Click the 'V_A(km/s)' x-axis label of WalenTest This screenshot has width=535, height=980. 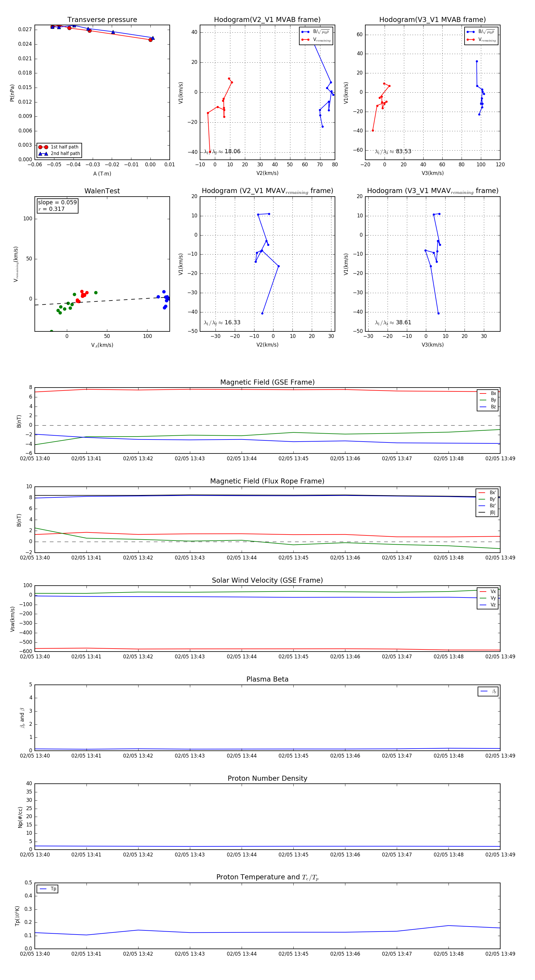click(x=102, y=345)
